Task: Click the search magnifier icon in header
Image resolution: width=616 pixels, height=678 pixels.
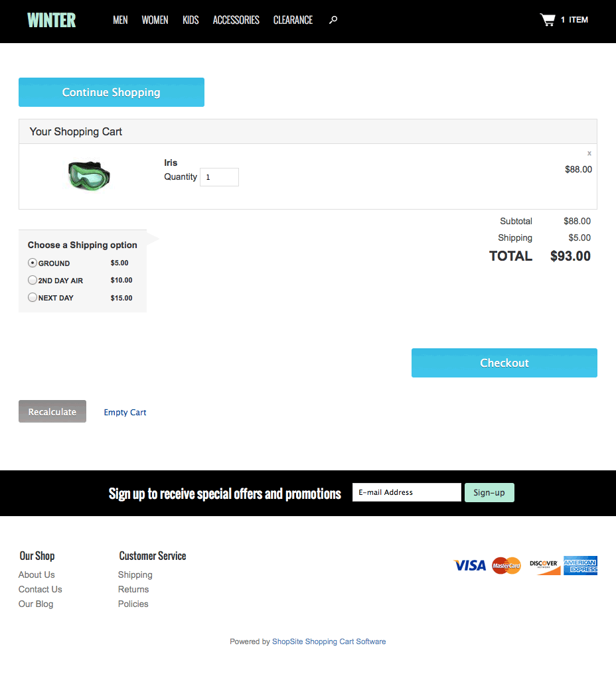Action: click(x=333, y=20)
